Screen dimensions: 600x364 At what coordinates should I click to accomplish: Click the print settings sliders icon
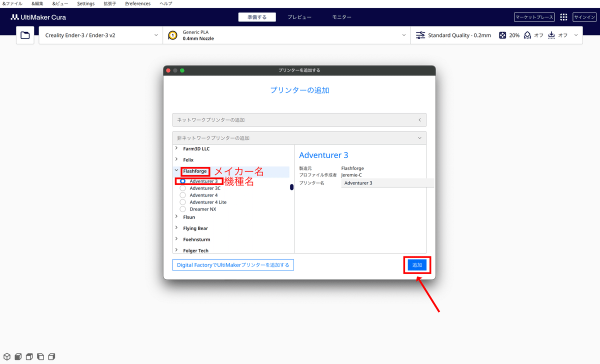[420, 35]
